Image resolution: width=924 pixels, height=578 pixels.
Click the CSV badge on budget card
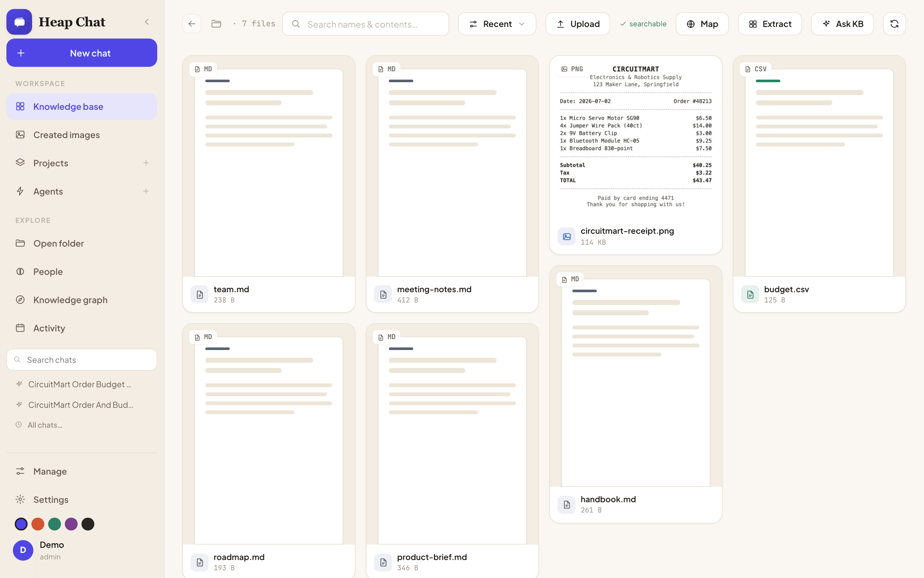(x=755, y=69)
